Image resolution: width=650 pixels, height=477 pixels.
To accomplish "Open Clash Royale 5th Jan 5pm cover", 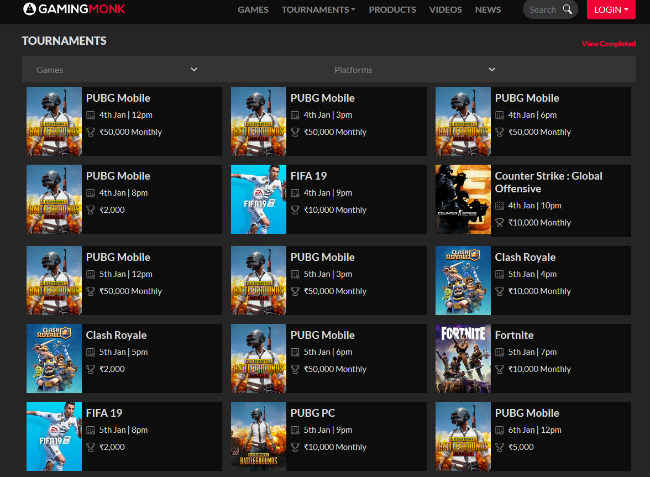I will pyautogui.click(x=54, y=358).
